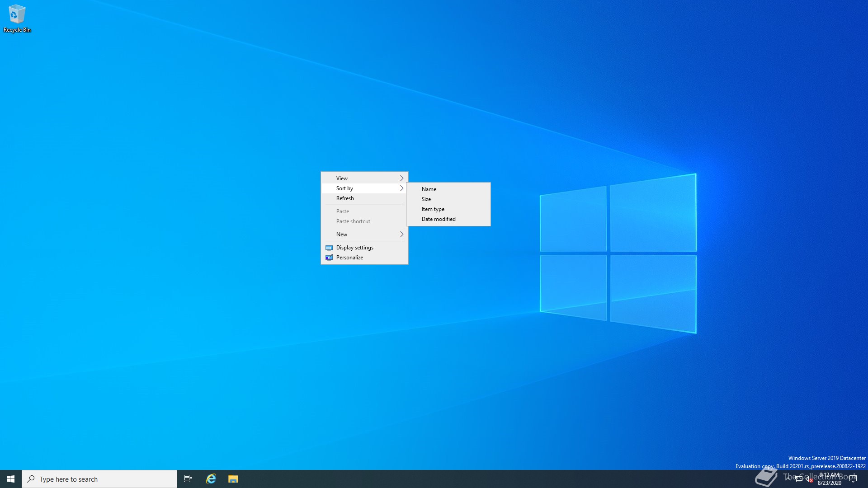Choose Refresh from the desktop context menu
The image size is (868, 488).
pyautogui.click(x=364, y=198)
